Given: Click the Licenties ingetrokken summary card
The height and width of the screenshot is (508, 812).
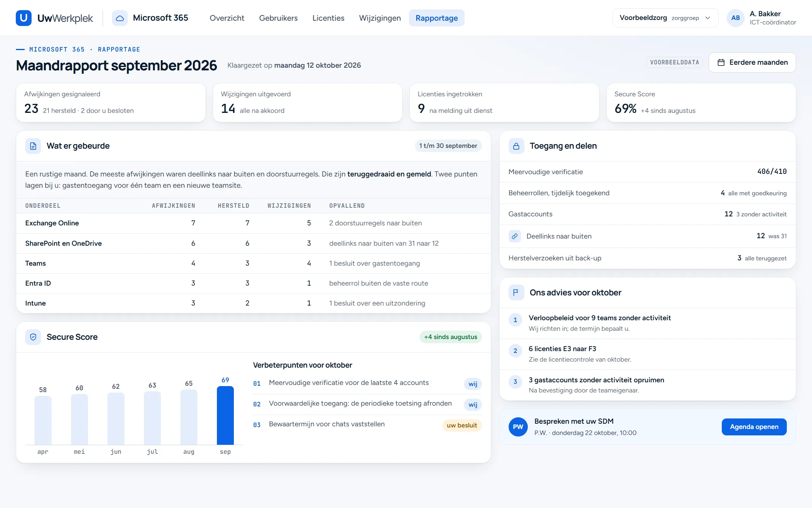Looking at the screenshot, I should (x=504, y=102).
